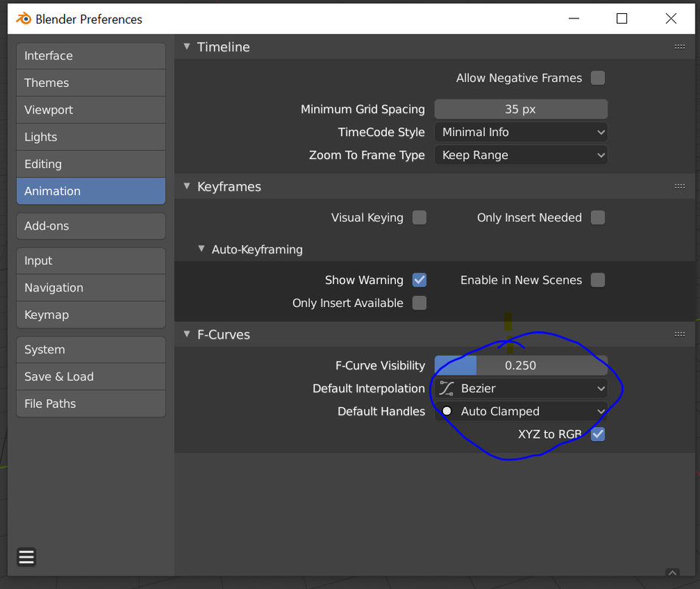Click the F-Curve Visibility slider

pyautogui.click(x=521, y=366)
